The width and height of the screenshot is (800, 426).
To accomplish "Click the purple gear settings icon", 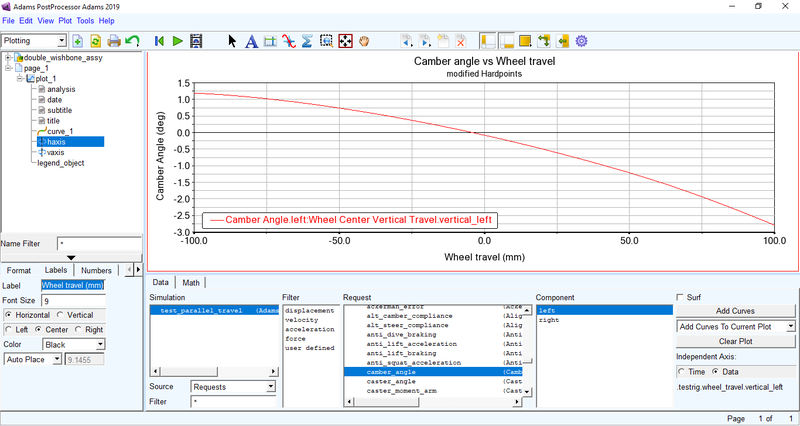I will tap(582, 41).
